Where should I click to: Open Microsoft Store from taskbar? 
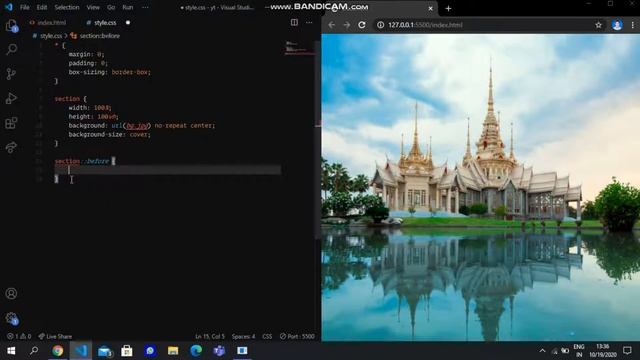point(127,351)
